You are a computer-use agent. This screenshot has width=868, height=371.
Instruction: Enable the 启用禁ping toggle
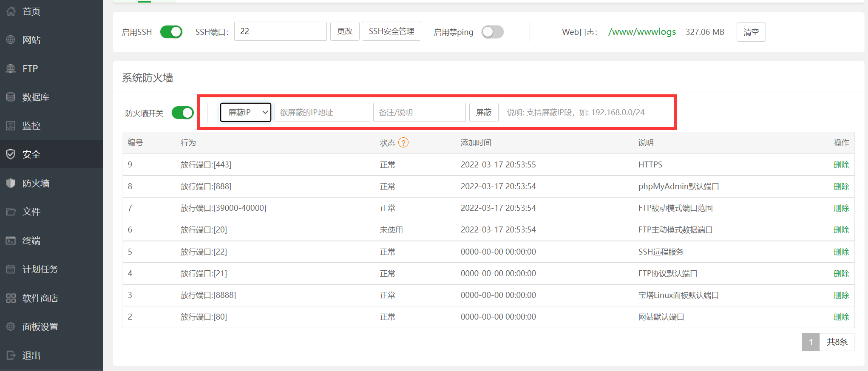coord(493,32)
